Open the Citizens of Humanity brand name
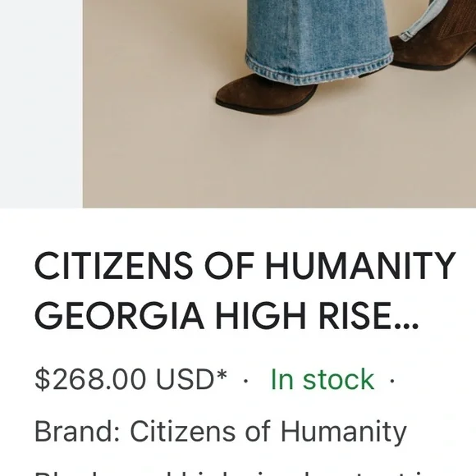 [x=268, y=433]
